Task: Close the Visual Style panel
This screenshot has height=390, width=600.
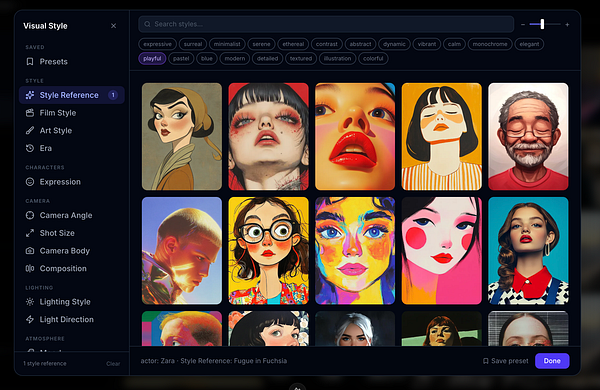Action: point(113,26)
